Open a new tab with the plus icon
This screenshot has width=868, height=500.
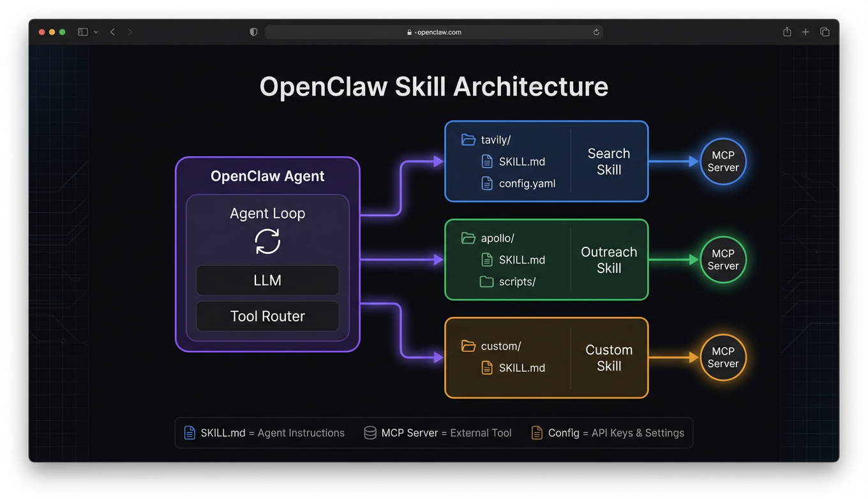(x=805, y=32)
